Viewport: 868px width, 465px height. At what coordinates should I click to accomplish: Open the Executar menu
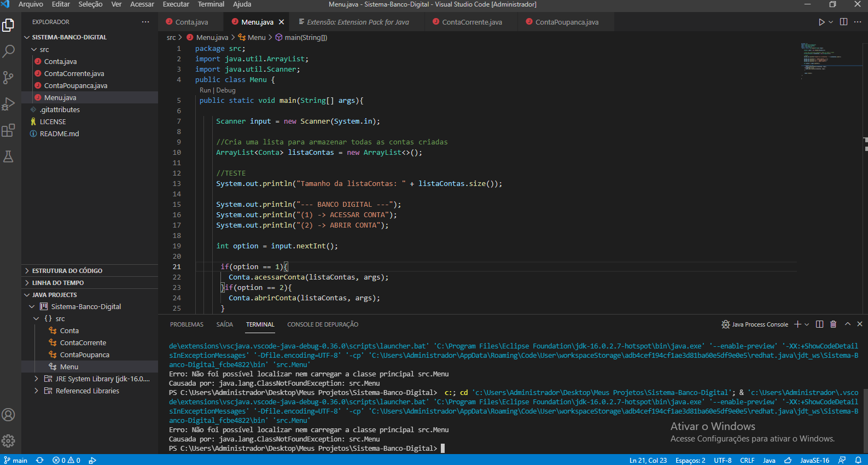pyautogui.click(x=176, y=4)
